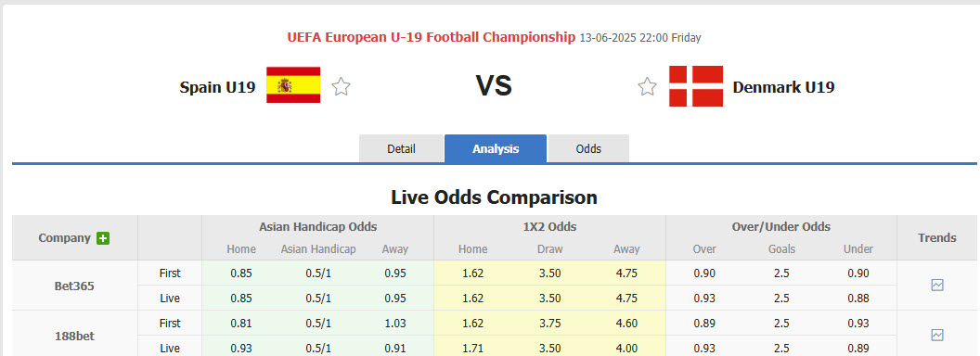Select the Analysis tab
The image size is (980, 356).
tap(496, 148)
